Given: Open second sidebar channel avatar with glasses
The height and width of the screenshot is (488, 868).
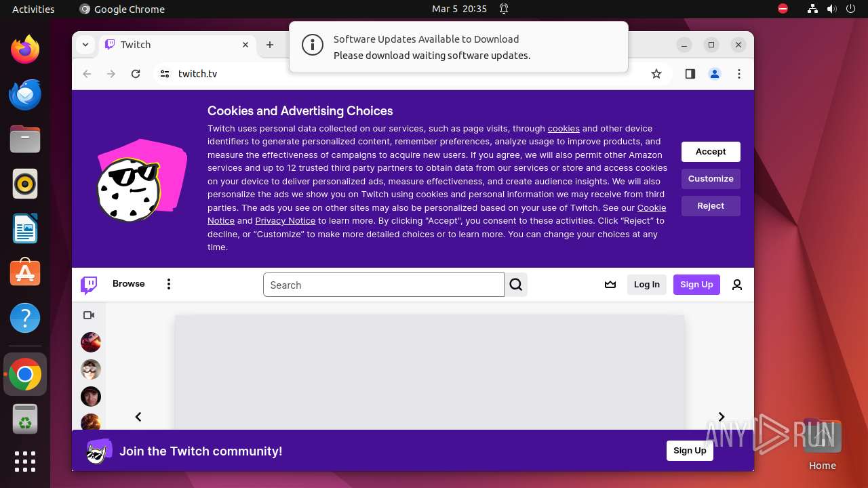Looking at the screenshot, I should pyautogui.click(x=91, y=369).
